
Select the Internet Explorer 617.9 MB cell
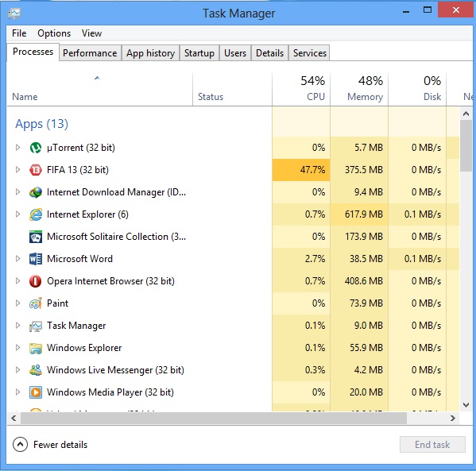[359, 214]
